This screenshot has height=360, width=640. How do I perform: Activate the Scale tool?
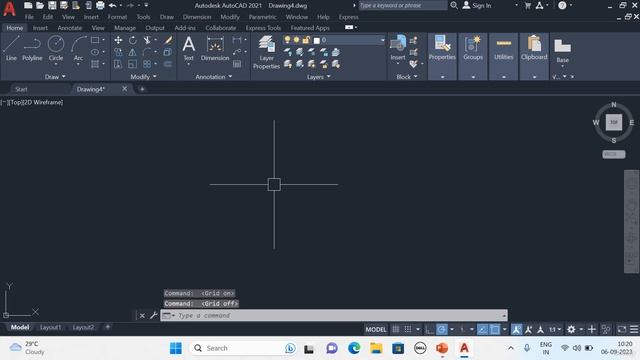pyautogui.click(x=133, y=64)
